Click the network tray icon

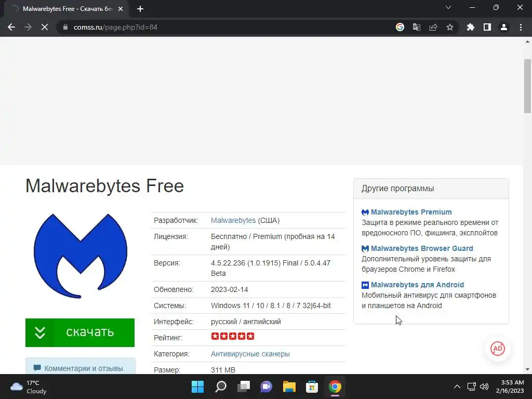pos(471,387)
